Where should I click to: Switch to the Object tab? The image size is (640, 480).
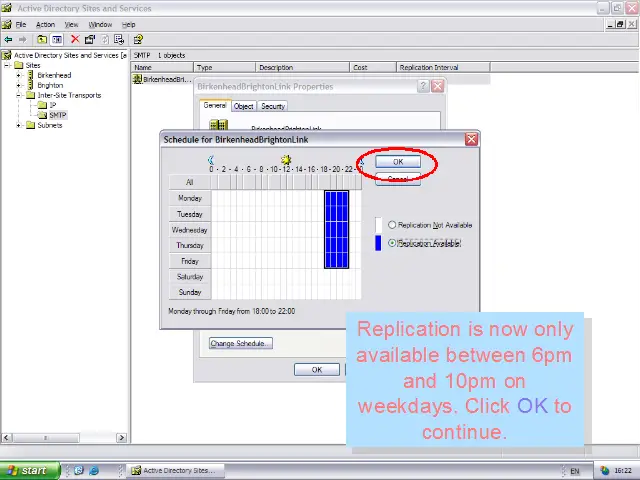[x=244, y=106]
